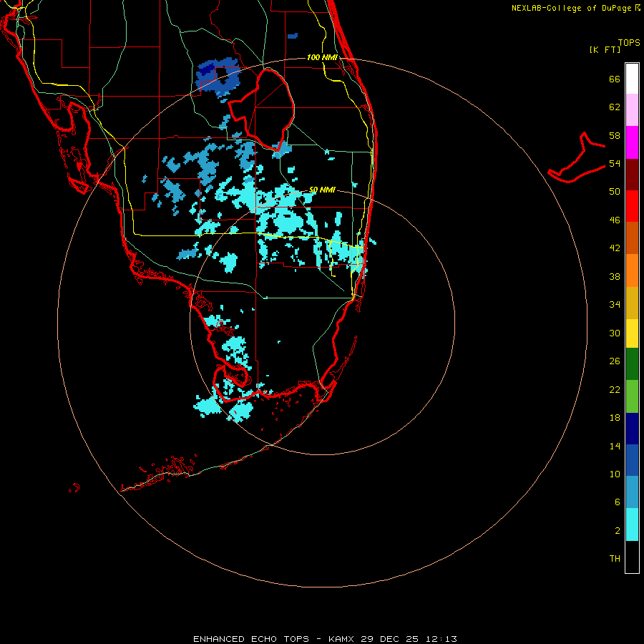Click the "22" legend value
The image size is (644, 644).
point(615,389)
